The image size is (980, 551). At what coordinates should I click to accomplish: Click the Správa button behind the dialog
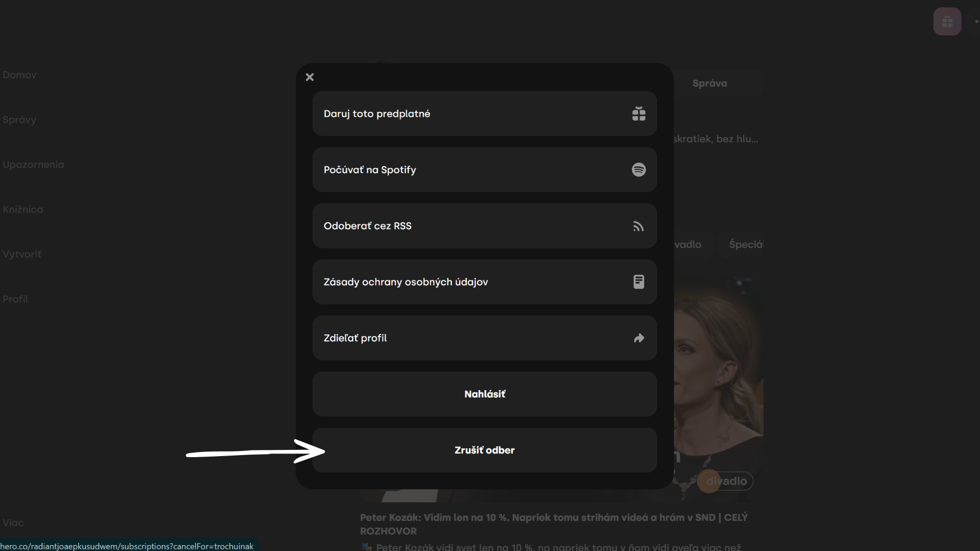pos(709,83)
